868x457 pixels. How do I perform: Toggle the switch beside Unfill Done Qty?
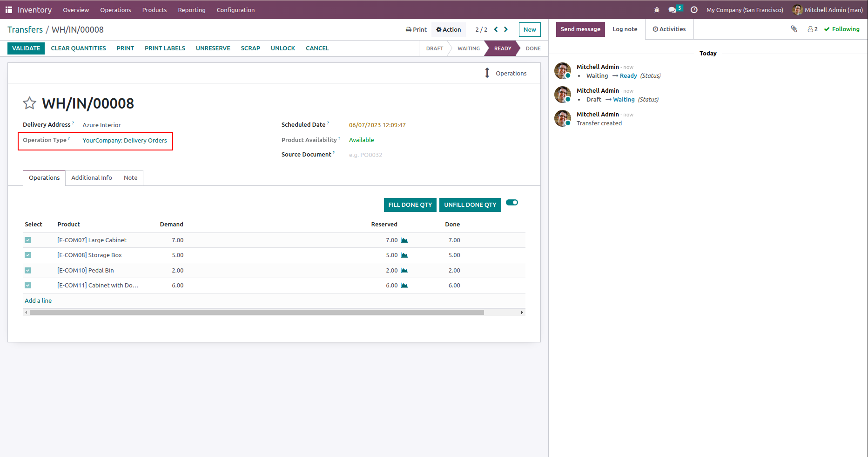[512, 203]
